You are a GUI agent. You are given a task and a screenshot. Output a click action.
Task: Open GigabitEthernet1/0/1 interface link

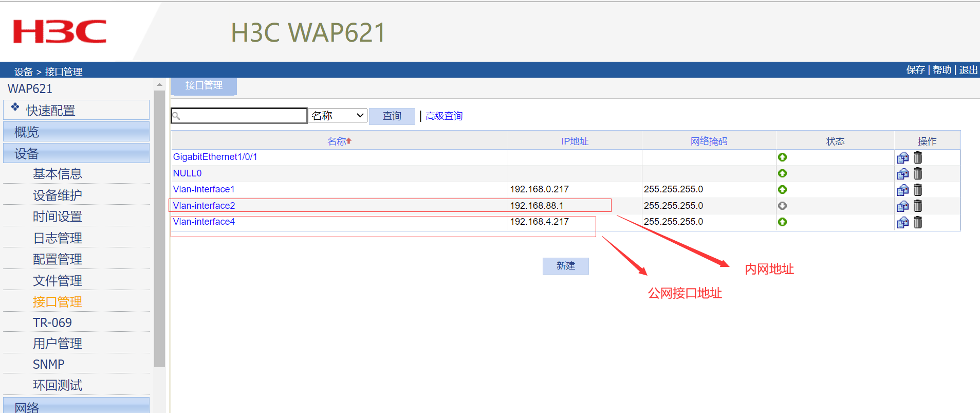pyautogui.click(x=215, y=157)
